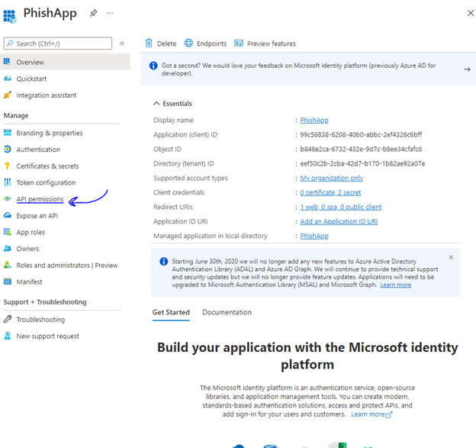Image resolution: width=476 pixels, height=448 pixels.
Task: Click the Authentication icon in sidebar
Action: (8, 150)
